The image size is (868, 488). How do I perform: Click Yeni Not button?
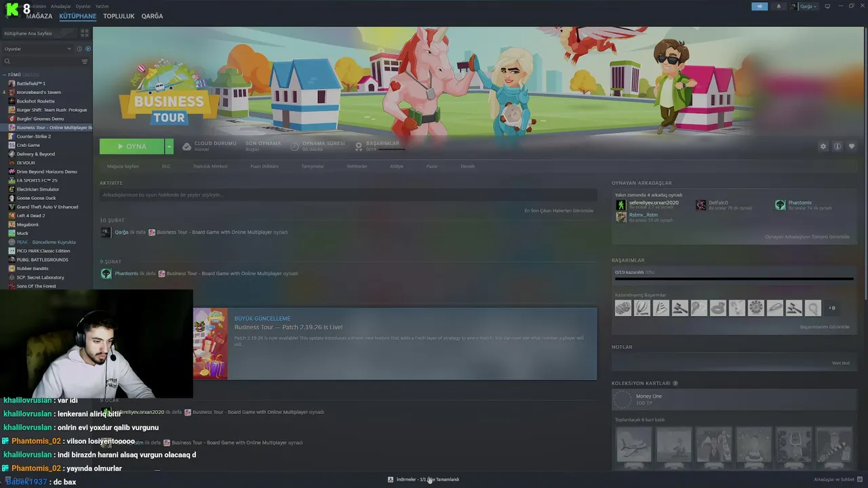tap(841, 363)
